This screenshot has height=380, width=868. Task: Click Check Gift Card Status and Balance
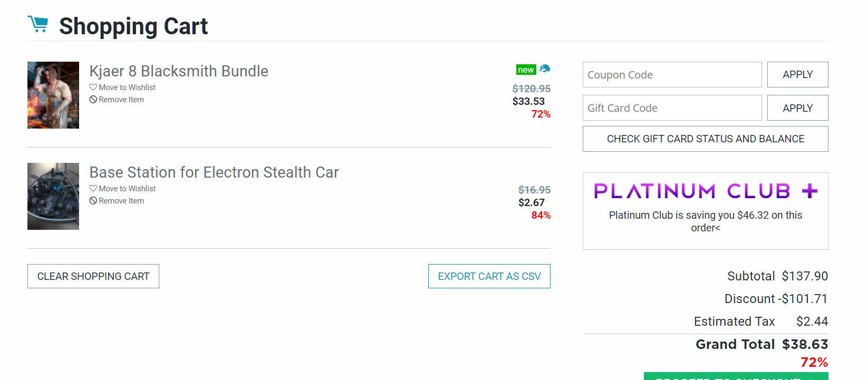click(x=705, y=139)
